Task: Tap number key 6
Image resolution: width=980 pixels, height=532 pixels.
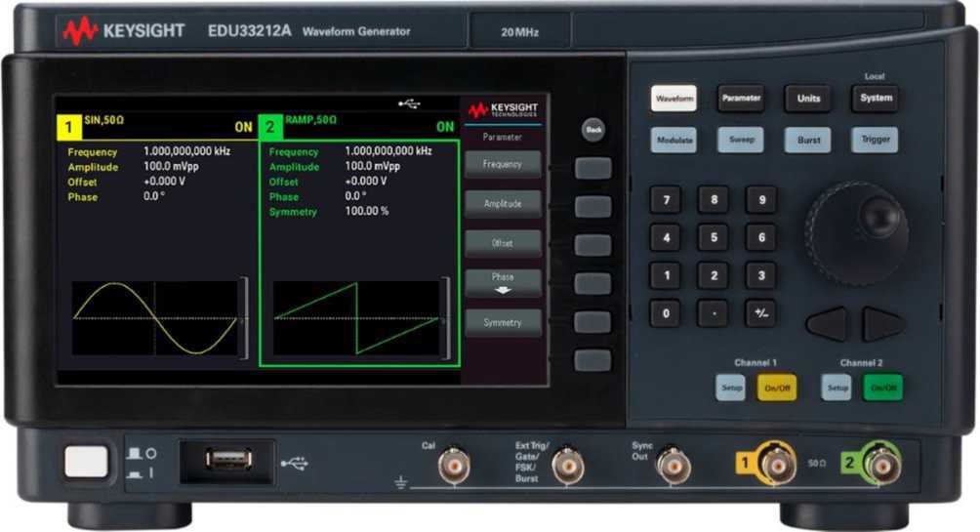Action: tap(761, 237)
